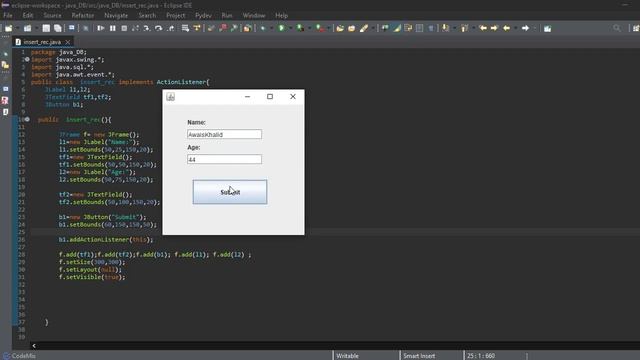
Task: Open the dropdown arrow beside Debug icon
Action: 271,28
